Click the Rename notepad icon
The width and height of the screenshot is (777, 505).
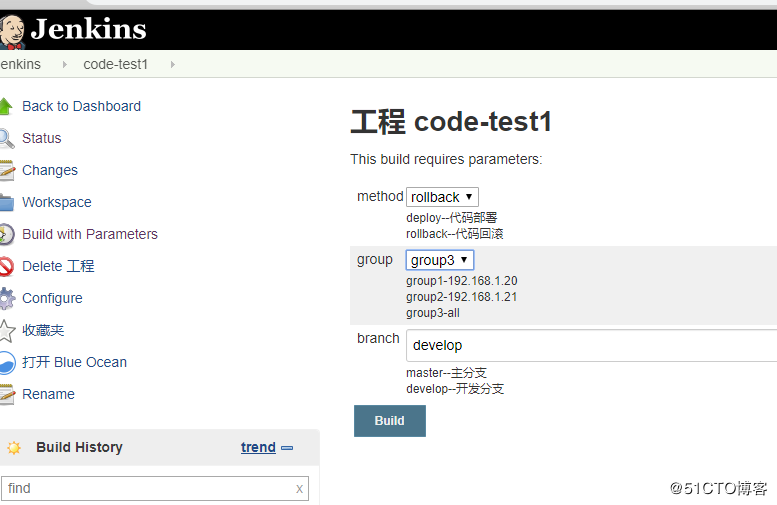[7, 394]
